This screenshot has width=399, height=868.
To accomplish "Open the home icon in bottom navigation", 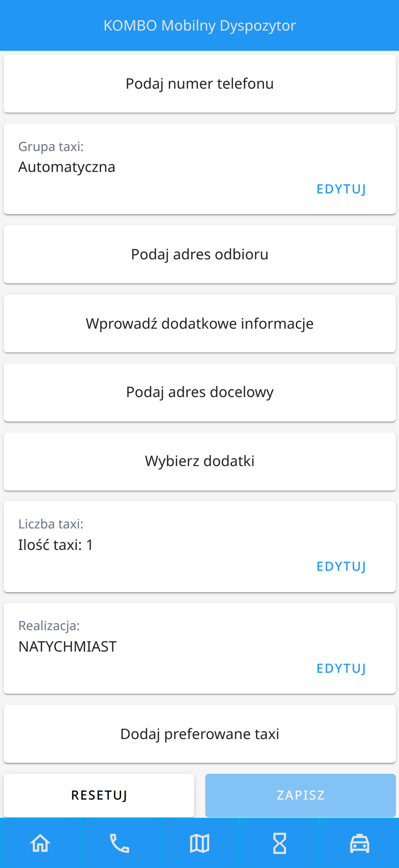I will [40, 843].
